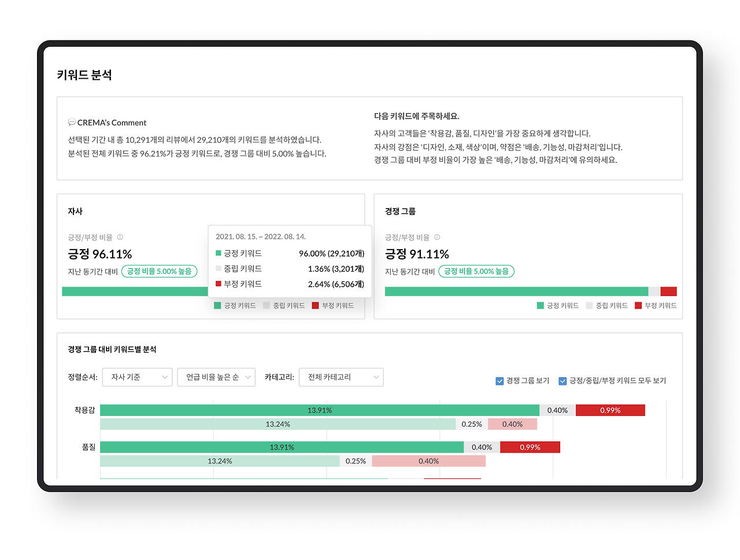Click the info icon in the 자사 card
740x560 pixels.
pyautogui.click(x=120, y=237)
